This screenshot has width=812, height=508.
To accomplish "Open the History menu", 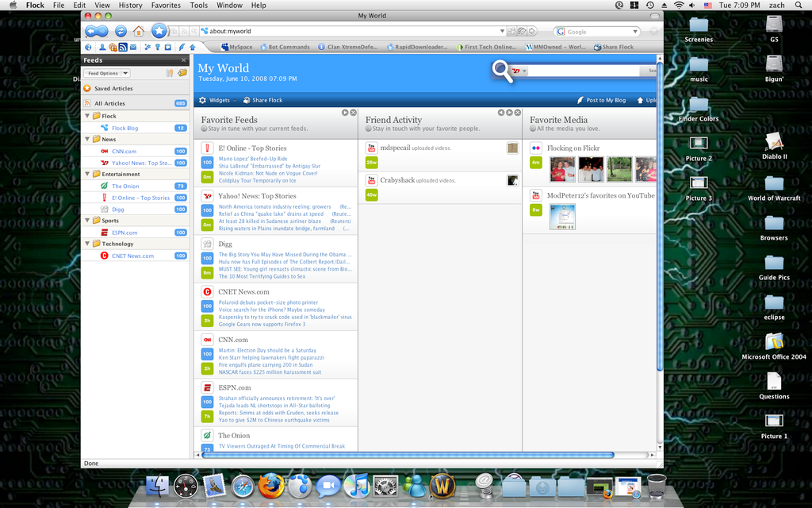I will point(131,6).
